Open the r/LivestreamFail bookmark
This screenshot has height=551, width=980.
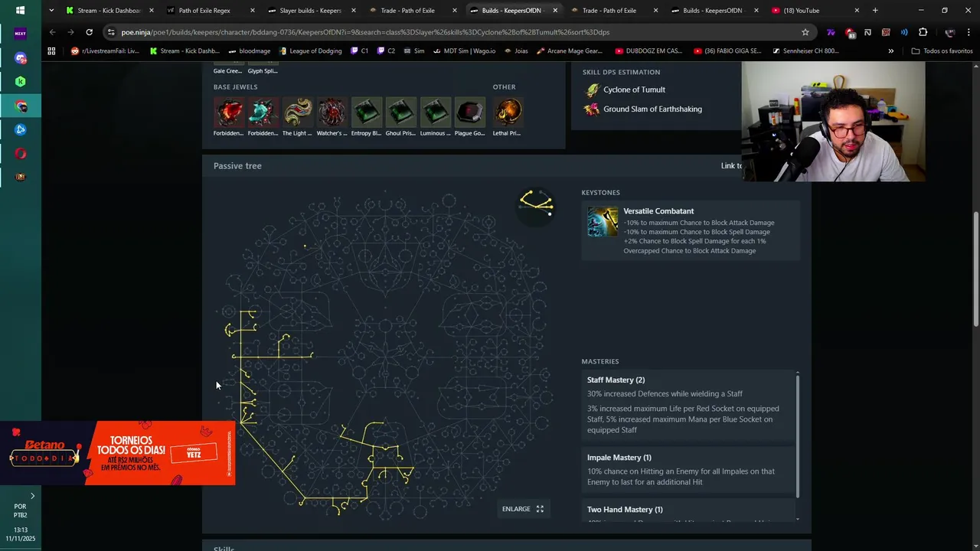(x=105, y=51)
